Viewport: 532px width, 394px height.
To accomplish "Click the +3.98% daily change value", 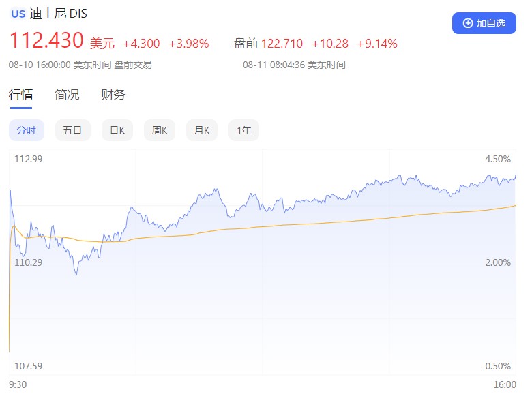I will point(188,44).
